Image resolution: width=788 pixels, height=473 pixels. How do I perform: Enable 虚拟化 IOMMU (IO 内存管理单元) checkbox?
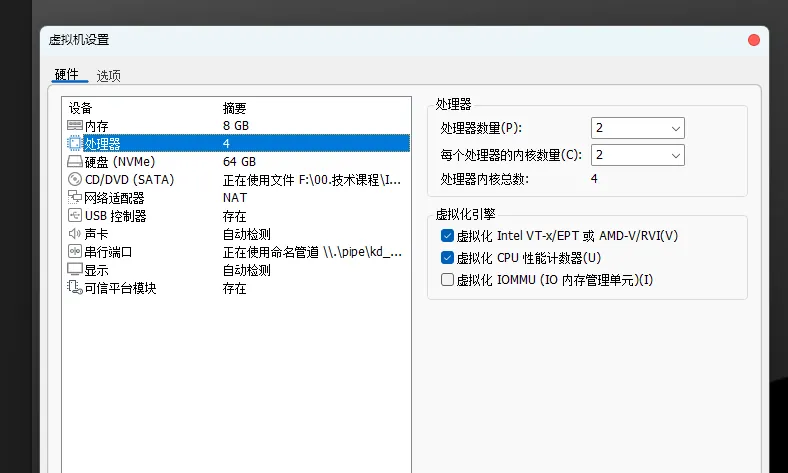click(447, 279)
